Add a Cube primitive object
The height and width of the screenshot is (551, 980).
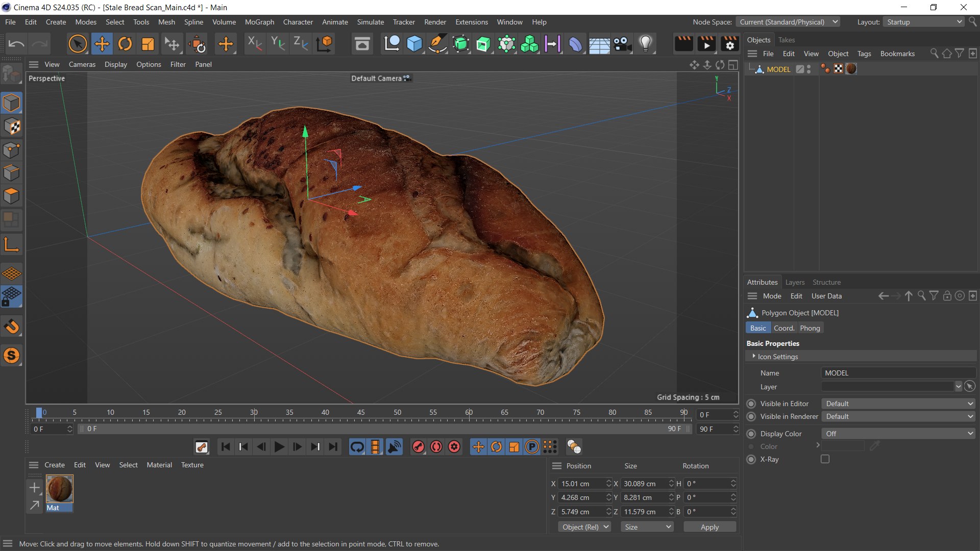click(x=414, y=44)
